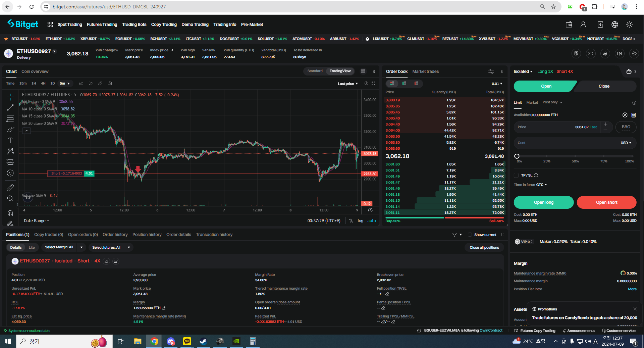Click the Cost input field
The image size is (644, 348).
pos(575,143)
